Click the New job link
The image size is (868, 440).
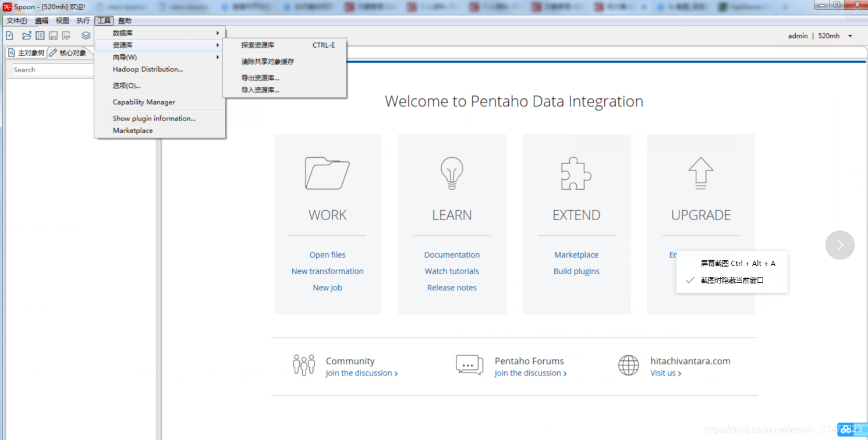(327, 288)
